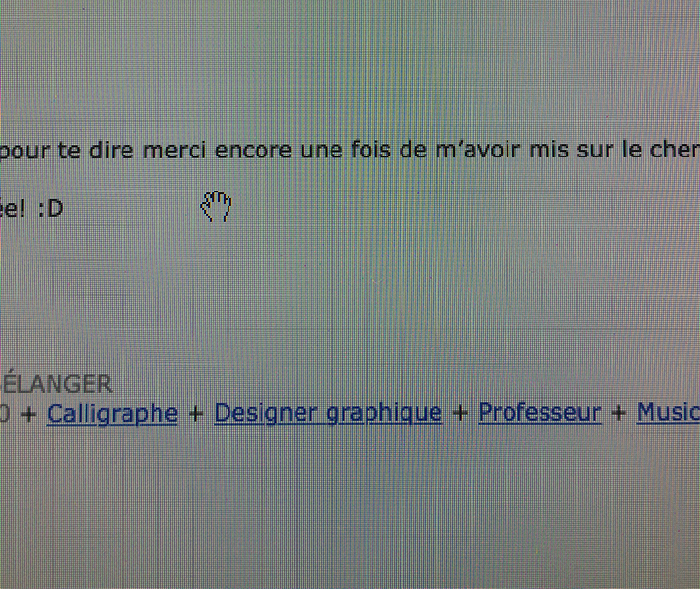Click the word de before m'avoir
Screen dimensions: 700x589
pyautogui.click(x=413, y=149)
